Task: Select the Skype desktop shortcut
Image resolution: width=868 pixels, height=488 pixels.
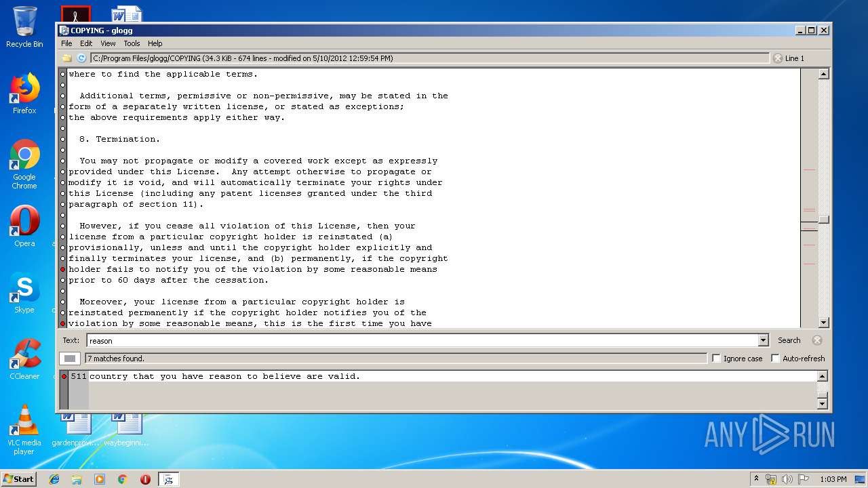Action: click(24, 293)
